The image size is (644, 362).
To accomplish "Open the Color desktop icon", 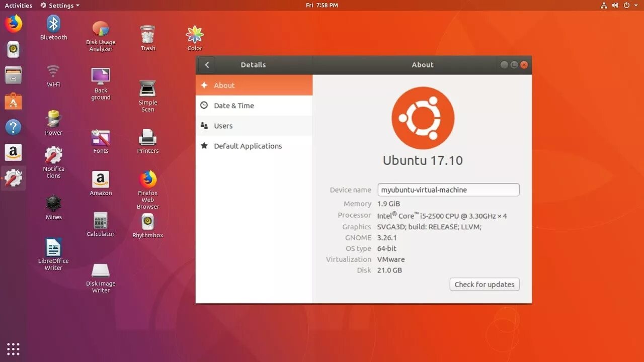I will click(x=195, y=39).
